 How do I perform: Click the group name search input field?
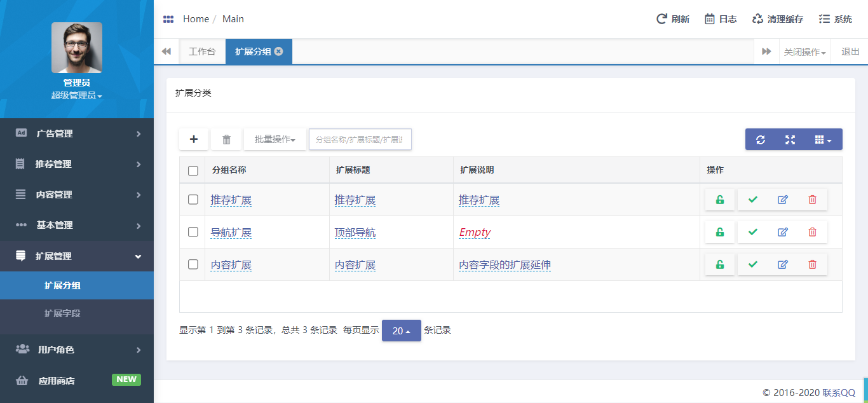(x=360, y=139)
